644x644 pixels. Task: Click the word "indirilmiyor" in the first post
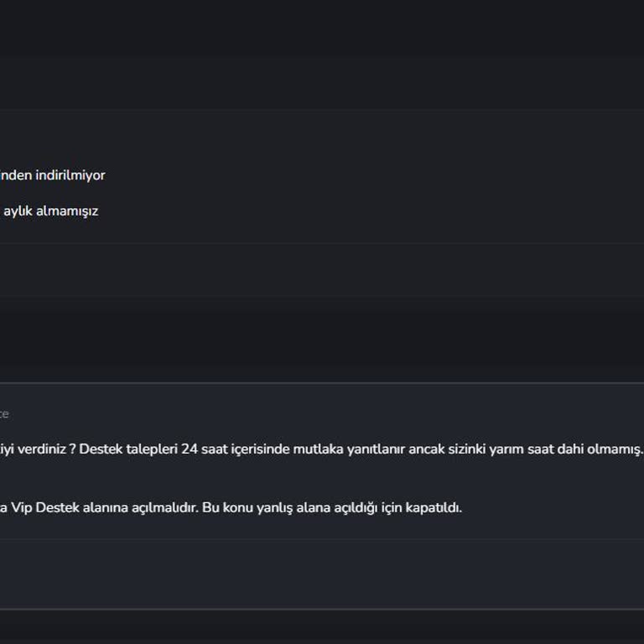tap(70, 175)
